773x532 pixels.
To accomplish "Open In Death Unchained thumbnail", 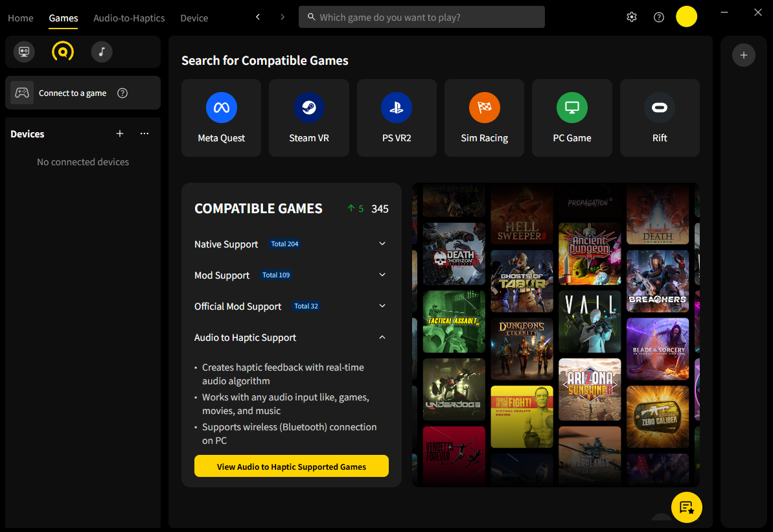I will click(x=658, y=216).
